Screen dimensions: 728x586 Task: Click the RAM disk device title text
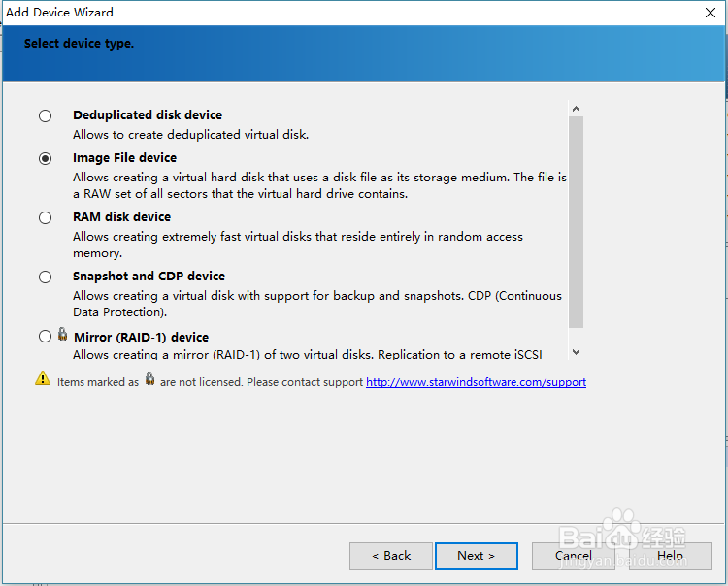[x=121, y=217]
